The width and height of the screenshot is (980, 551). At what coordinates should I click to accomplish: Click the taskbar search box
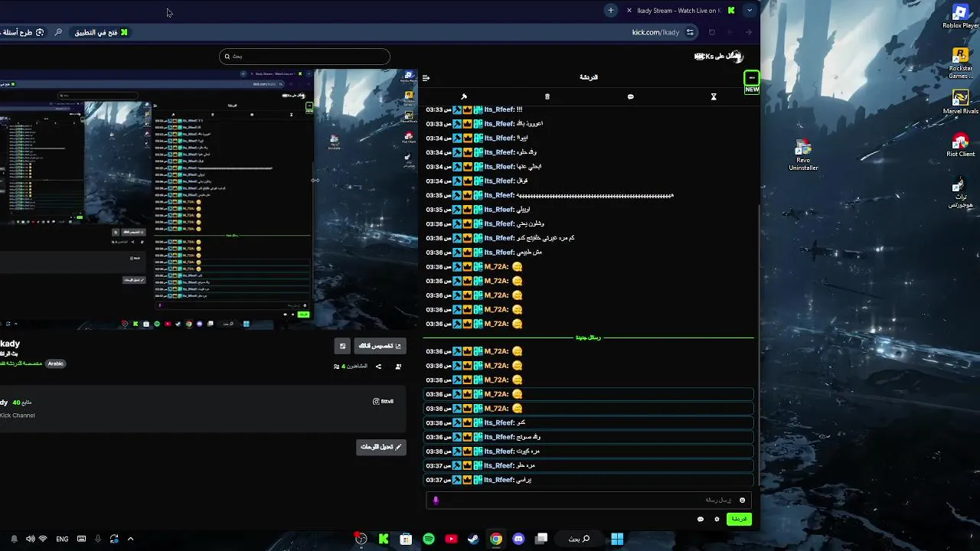(x=580, y=539)
